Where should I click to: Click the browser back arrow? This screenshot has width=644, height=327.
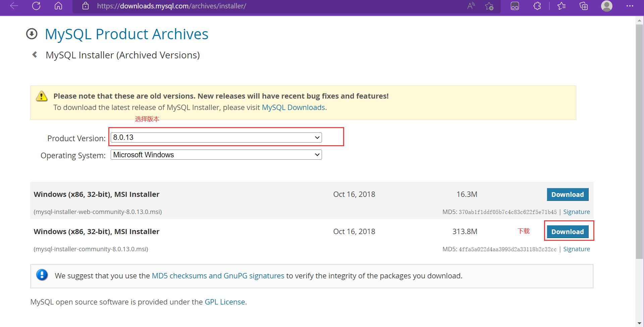click(14, 6)
